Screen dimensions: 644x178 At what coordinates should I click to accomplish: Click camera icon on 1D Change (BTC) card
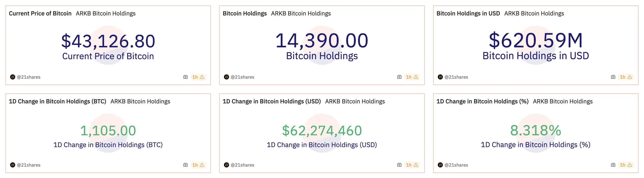(185, 165)
